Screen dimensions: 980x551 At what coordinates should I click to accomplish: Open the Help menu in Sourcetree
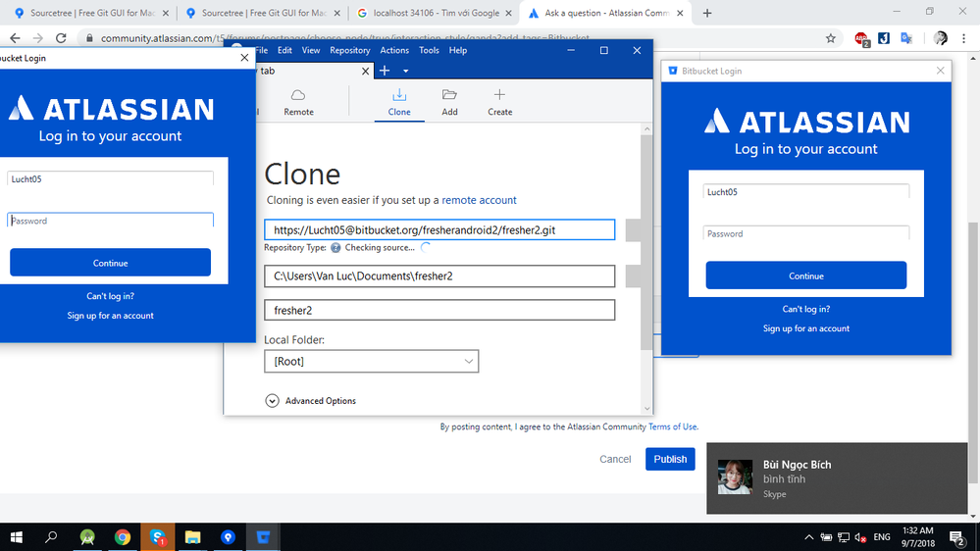coord(457,51)
